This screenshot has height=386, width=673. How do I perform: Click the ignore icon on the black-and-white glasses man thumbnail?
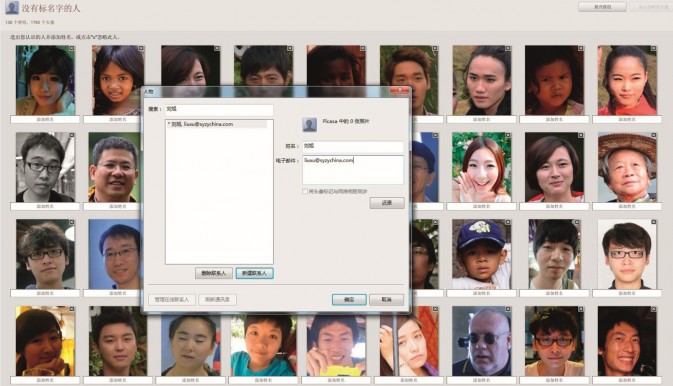[72, 135]
